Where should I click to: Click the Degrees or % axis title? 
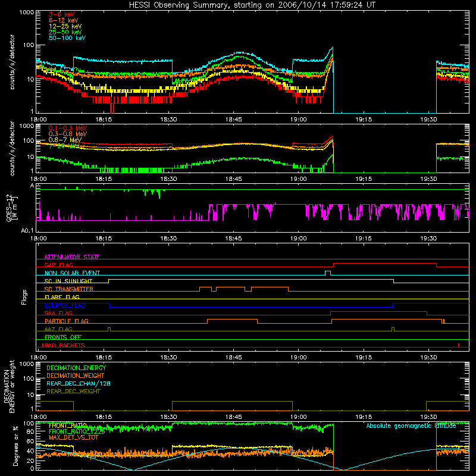[x=15, y=446]
